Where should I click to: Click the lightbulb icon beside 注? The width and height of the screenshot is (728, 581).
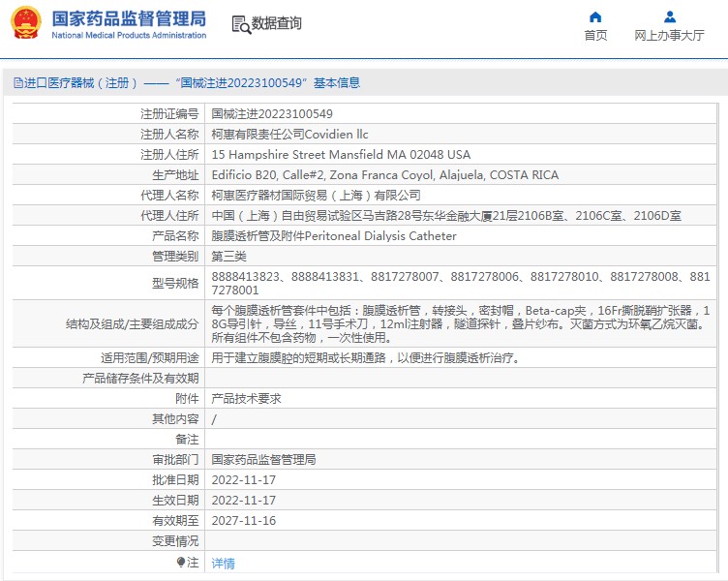pos(181,563)
